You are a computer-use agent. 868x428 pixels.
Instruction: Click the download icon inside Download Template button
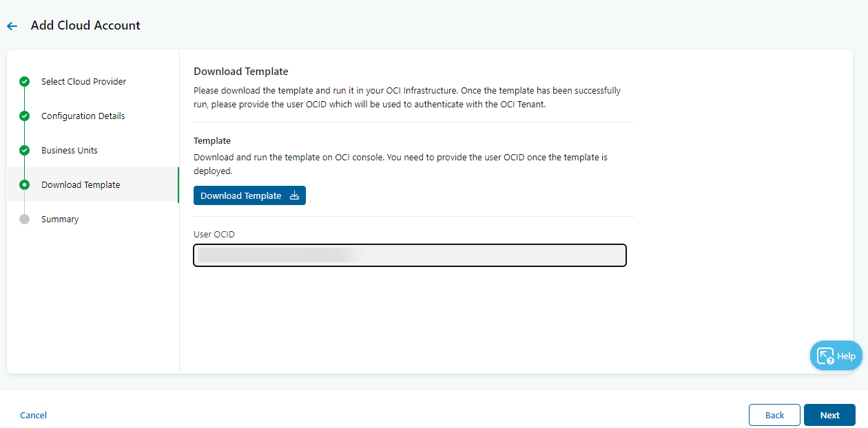[x=295, y=195]
